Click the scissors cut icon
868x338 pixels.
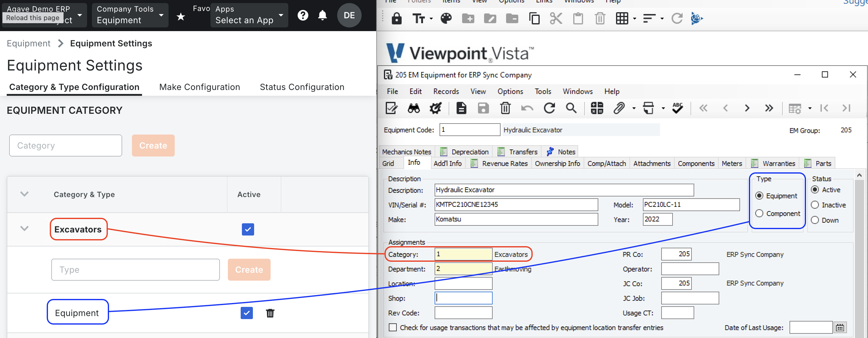click(x=556, y=18)
